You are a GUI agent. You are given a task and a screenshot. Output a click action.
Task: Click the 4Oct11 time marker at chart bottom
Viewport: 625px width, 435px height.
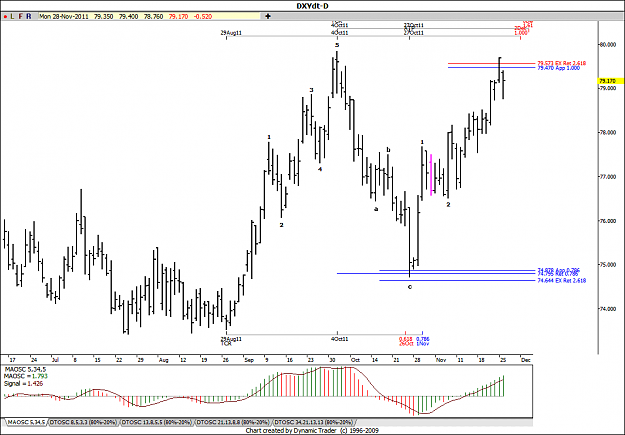340,339
